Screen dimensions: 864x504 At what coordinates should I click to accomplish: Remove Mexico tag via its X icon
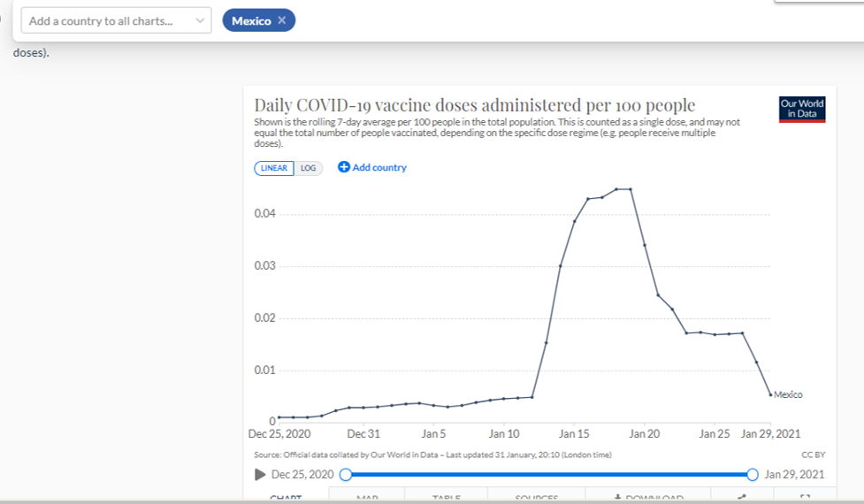[282, 21]
